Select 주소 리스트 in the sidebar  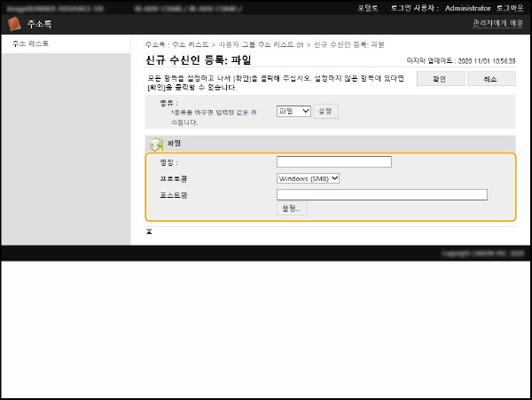30,43
